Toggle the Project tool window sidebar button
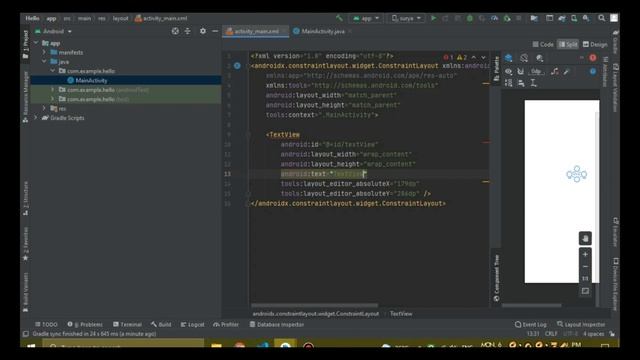 point(25,44)
